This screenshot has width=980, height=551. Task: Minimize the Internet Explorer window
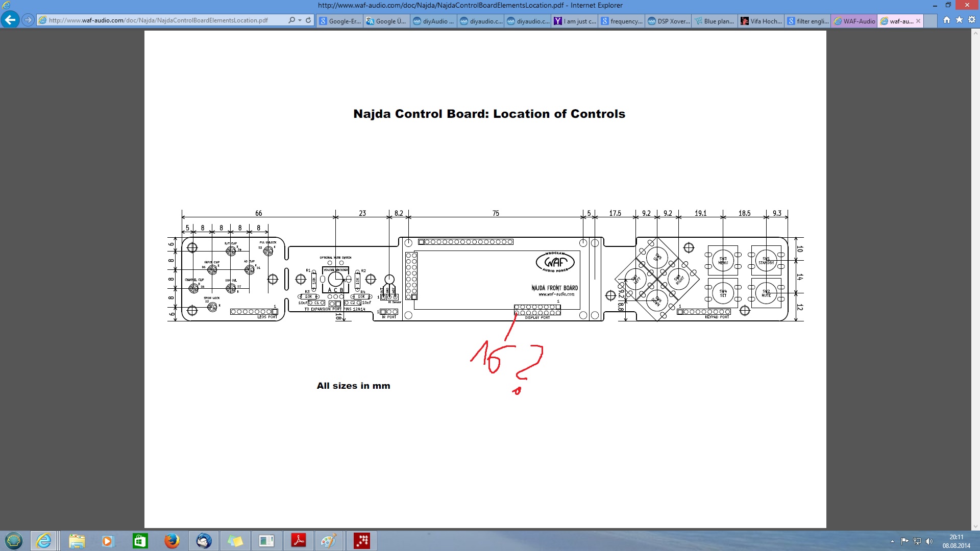935,5
